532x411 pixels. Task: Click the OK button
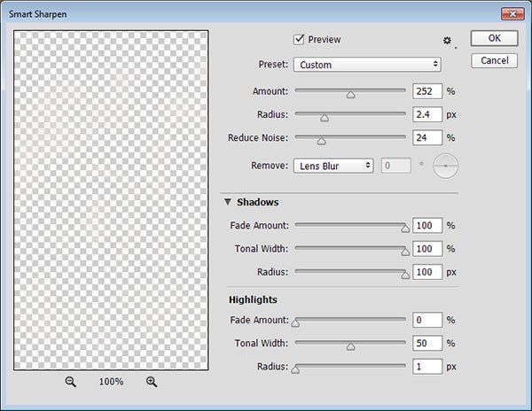(495, 38)
